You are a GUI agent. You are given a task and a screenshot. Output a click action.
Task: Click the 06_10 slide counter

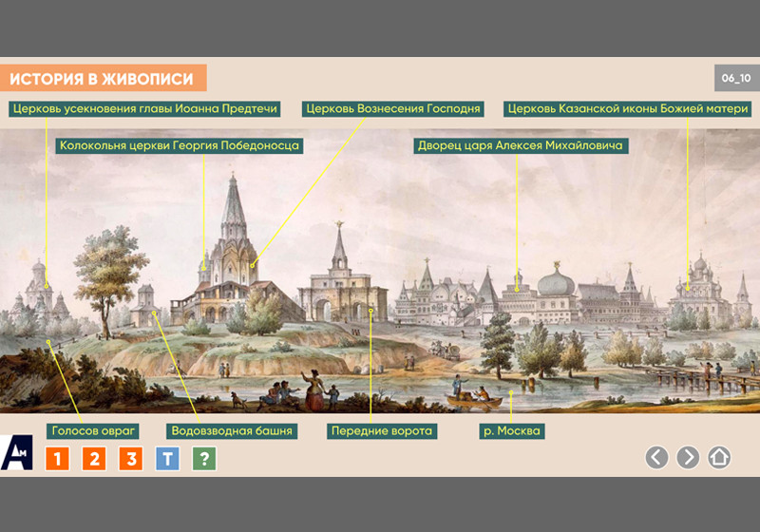735,78
